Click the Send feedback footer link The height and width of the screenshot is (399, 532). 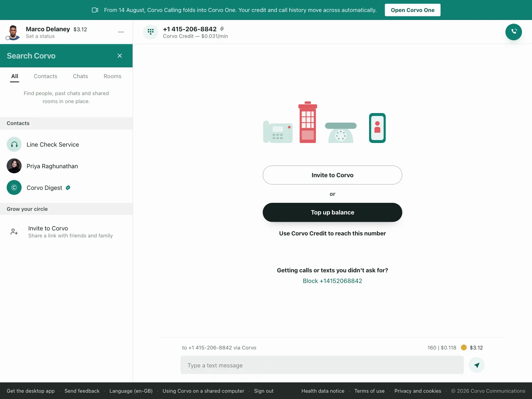point(82,391)
